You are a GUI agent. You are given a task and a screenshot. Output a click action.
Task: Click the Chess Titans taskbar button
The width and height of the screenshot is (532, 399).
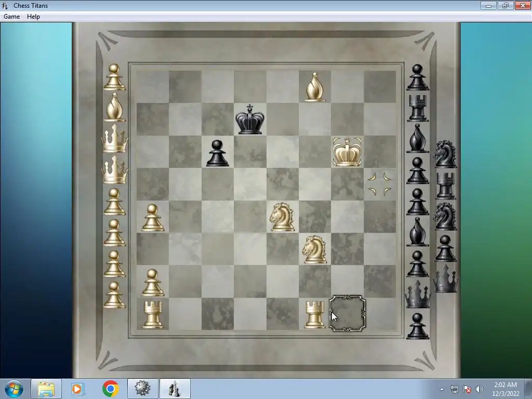[x=175, y=389]
